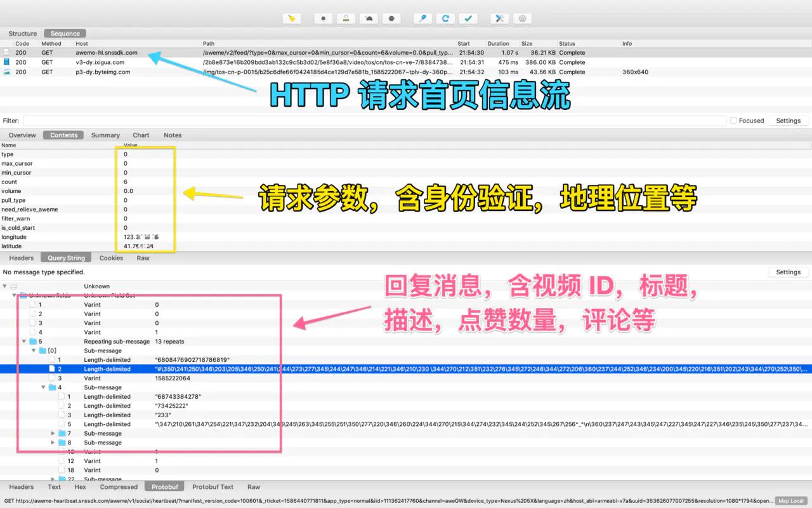Image resolution: width=812 pixels, height=508 pixels.
Task: Click the image icon of the p3-dy.byteimg.com row
Action: tap(6, 72)
